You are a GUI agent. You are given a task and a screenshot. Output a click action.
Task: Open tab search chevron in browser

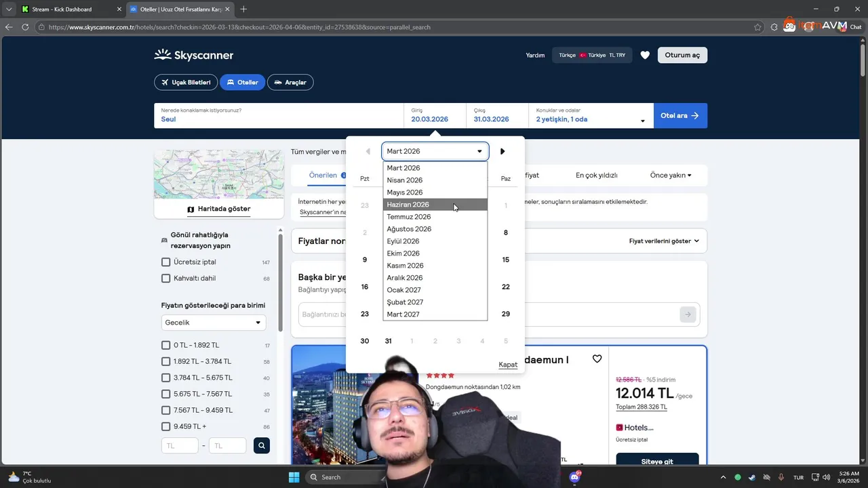click(x=9, y=9)
